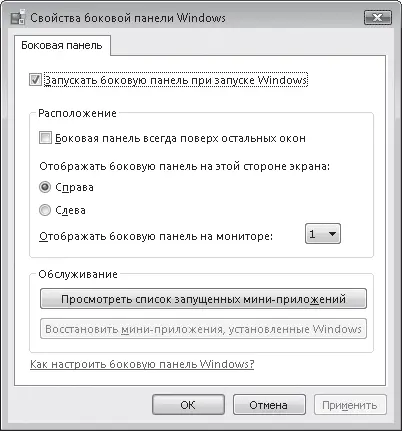Click the Применить button

pos(350,405)
